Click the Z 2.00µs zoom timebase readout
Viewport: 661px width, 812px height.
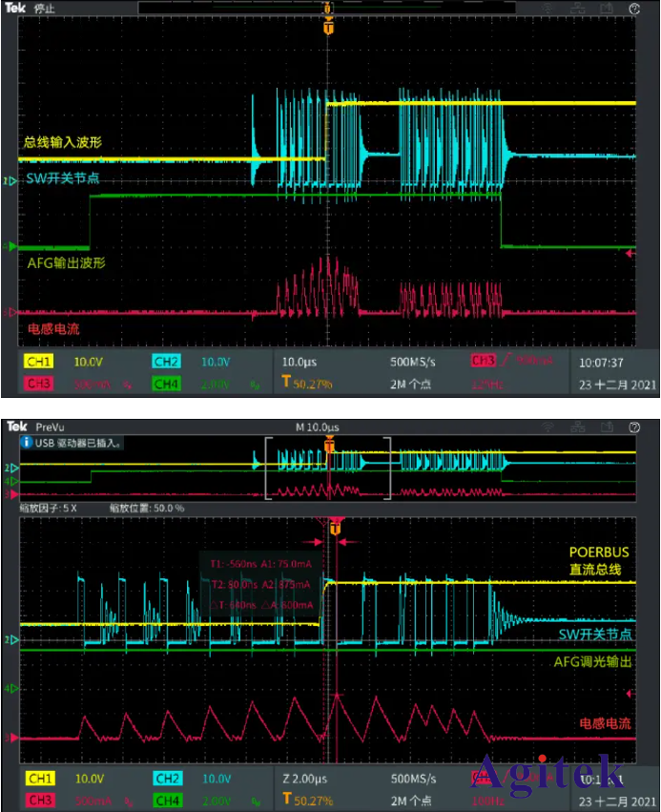307,780
